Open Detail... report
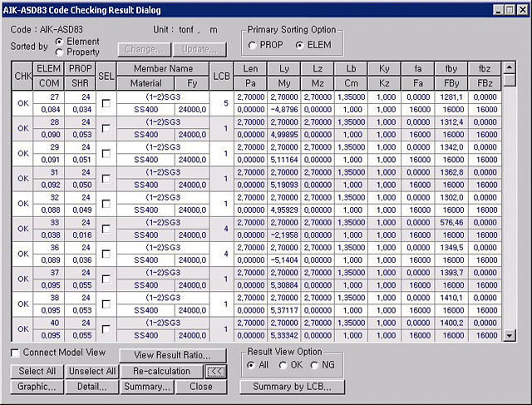Screen dimensions: 532x405 (x=92, y=387)
